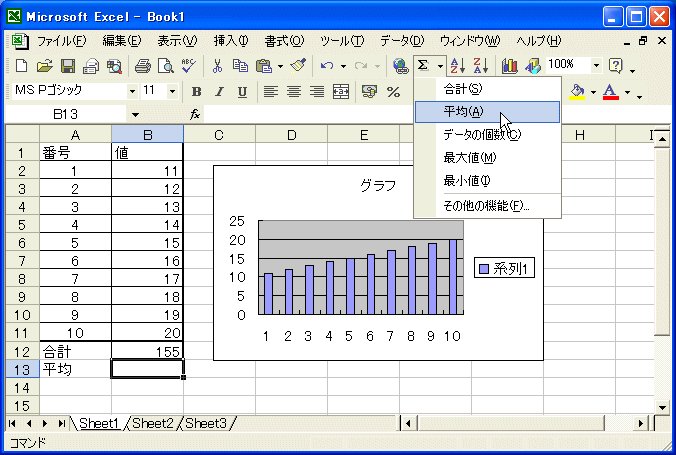Choose その他の機能(F)... in the dropdown list

pyautogui.click(x=486, y=206)
